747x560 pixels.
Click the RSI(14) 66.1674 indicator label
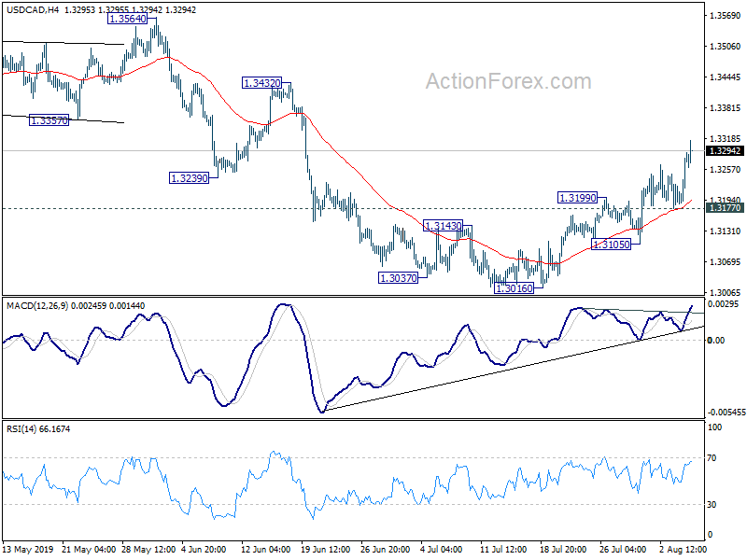pos(38,429)
